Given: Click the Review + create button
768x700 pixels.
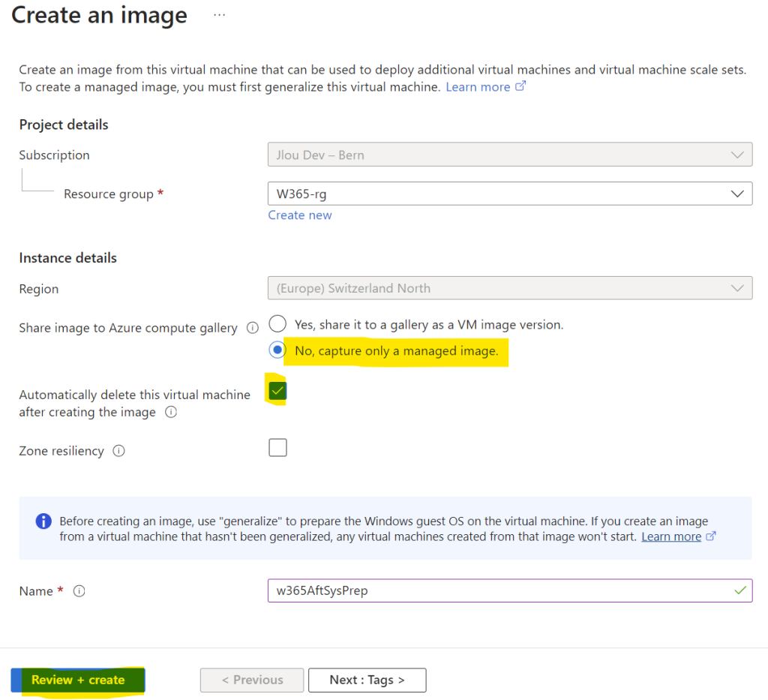Looking at the screenshot, I should click(78, 680).
